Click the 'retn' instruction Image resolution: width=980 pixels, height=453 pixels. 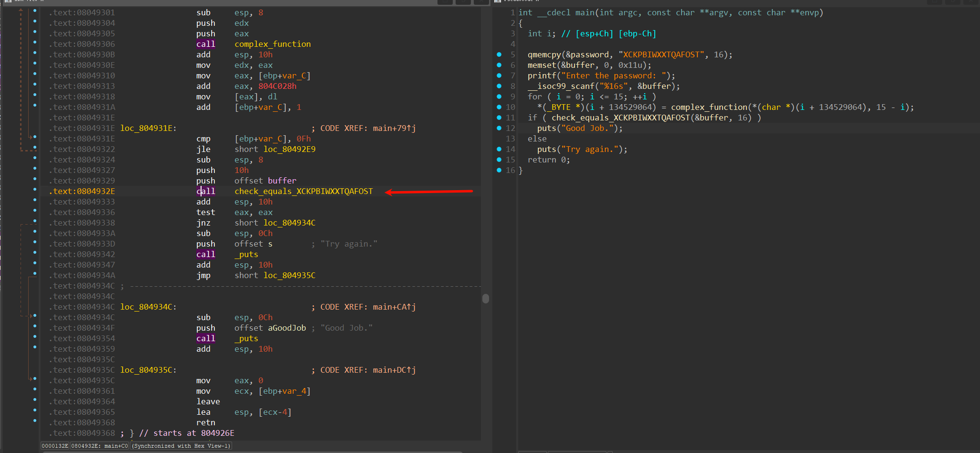click(x=206, y=422)
